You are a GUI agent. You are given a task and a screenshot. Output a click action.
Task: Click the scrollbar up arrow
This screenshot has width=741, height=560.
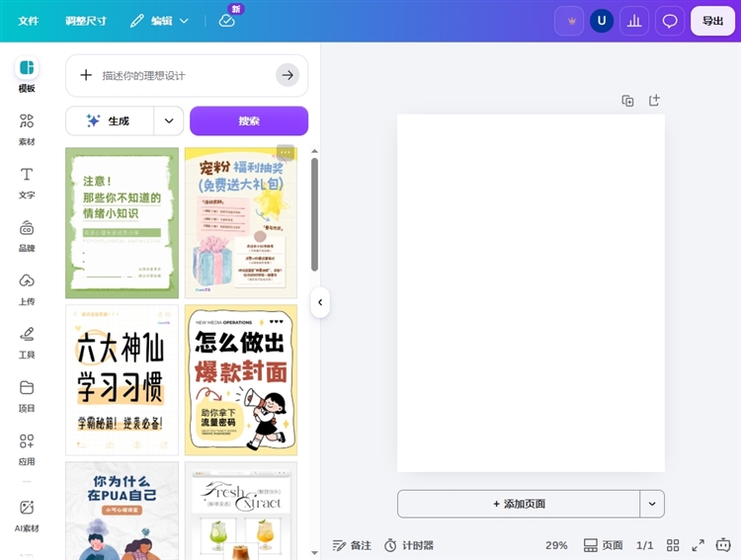[314, 151]
